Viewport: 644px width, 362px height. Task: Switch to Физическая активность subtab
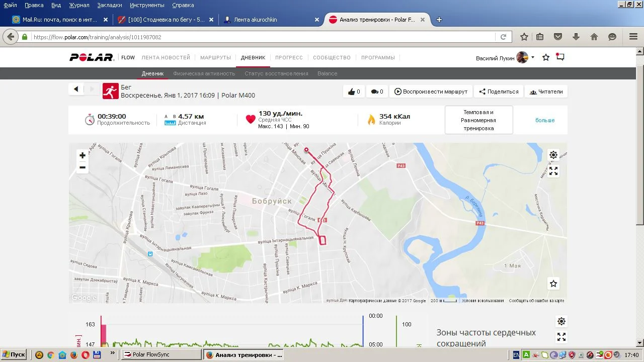coord(204,73)
